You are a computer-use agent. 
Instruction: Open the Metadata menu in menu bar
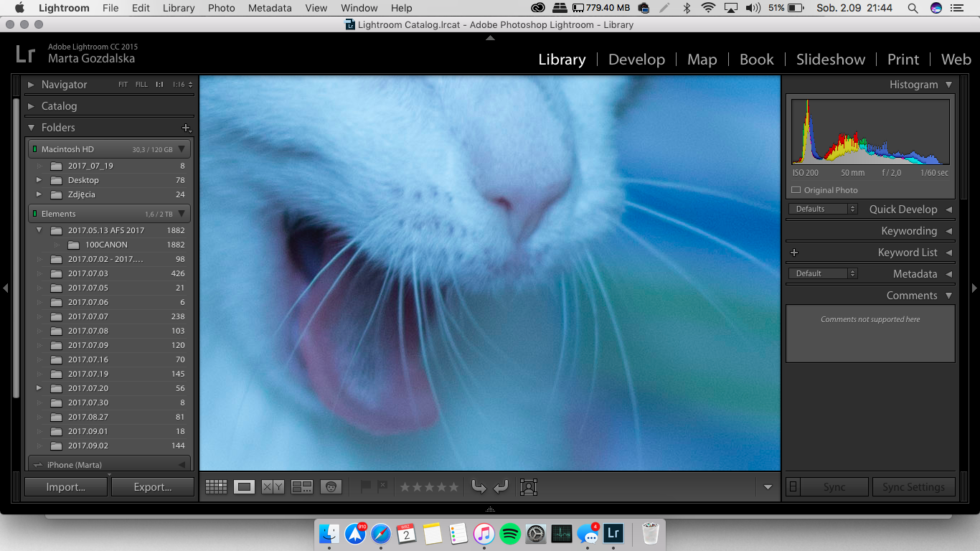point(270,8)
